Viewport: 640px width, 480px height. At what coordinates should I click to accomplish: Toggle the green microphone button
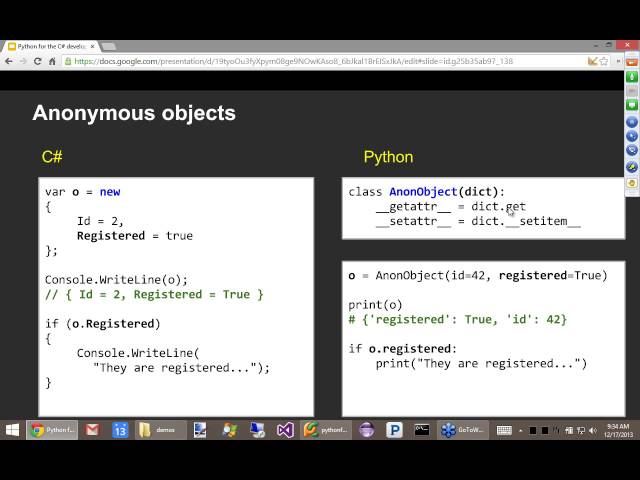(x=632, y=76)
